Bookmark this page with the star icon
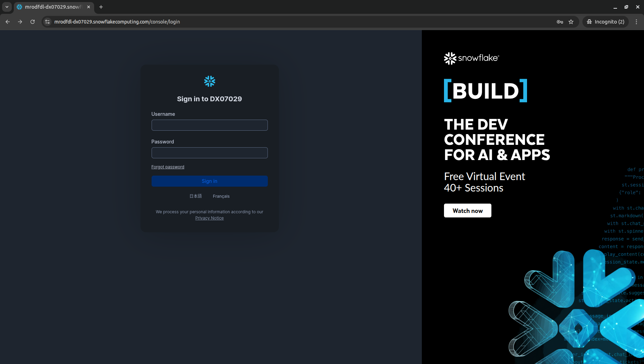644x364 pixels. coord(571,22)
